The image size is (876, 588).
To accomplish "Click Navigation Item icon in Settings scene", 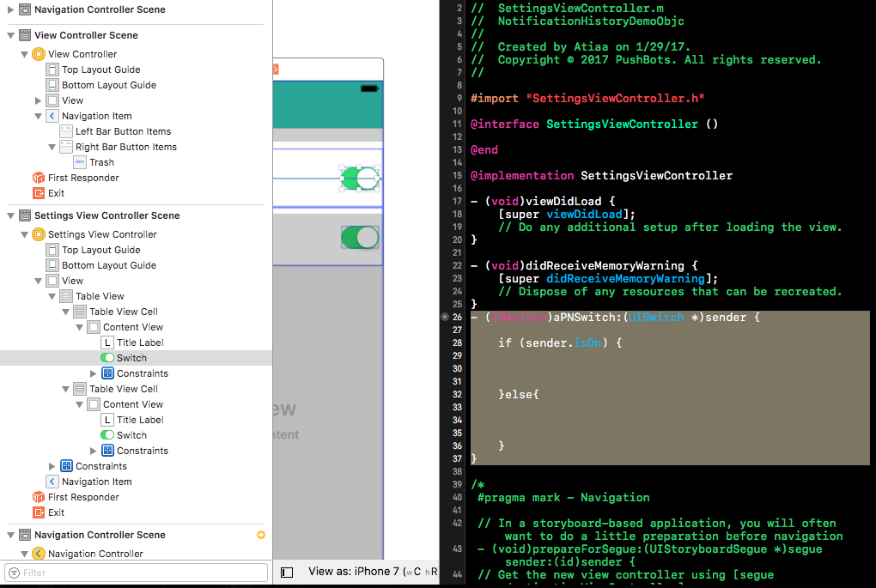I will point(52,482).
